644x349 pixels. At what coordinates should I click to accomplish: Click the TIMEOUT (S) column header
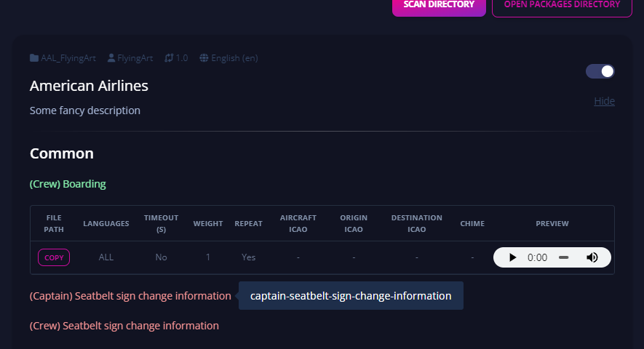(161, 223)
